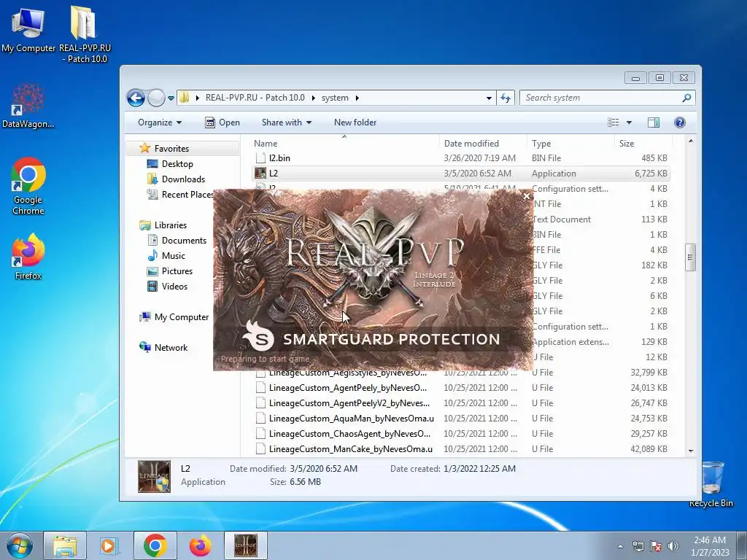Open Explorer help button
Screen dimensions: 747x560
click(x=680, y=122)
